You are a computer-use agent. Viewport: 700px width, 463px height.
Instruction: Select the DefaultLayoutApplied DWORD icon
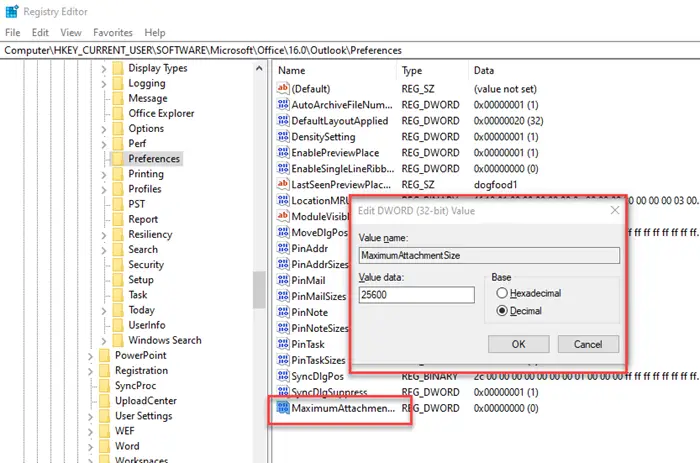click(283, 121)
